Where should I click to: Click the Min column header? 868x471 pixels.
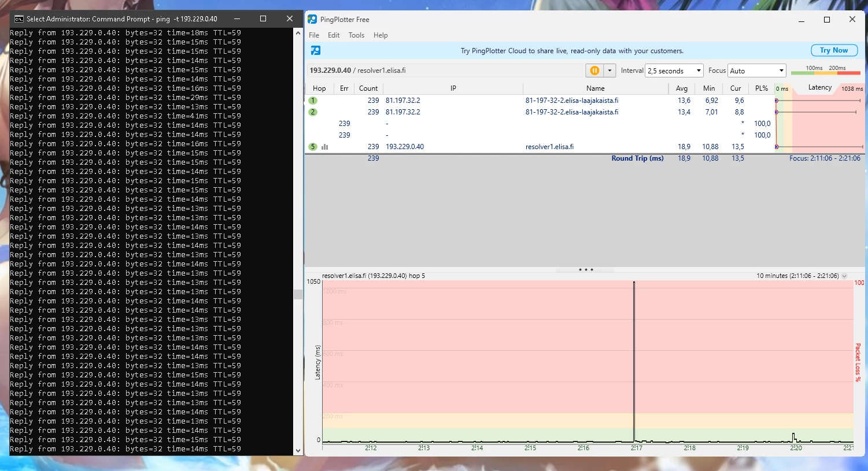(x=709, y=88)
